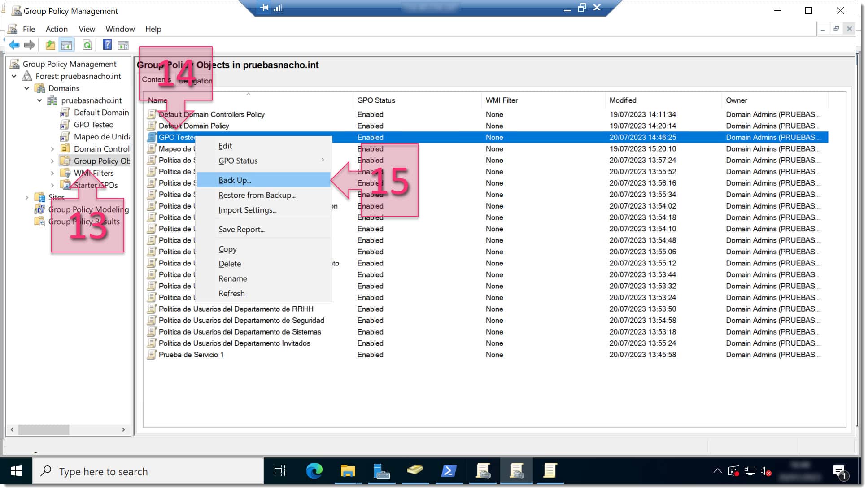The width and height of the screenshot is (868, 491).
Task: Open the Help menu
Action: (x=153, y=29)
